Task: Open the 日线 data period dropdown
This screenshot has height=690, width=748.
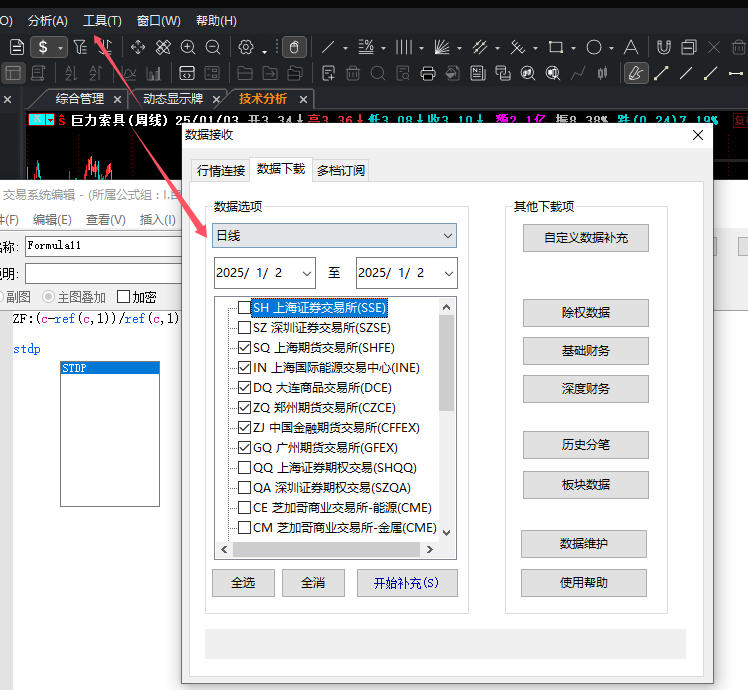Action: pos(334,236)
